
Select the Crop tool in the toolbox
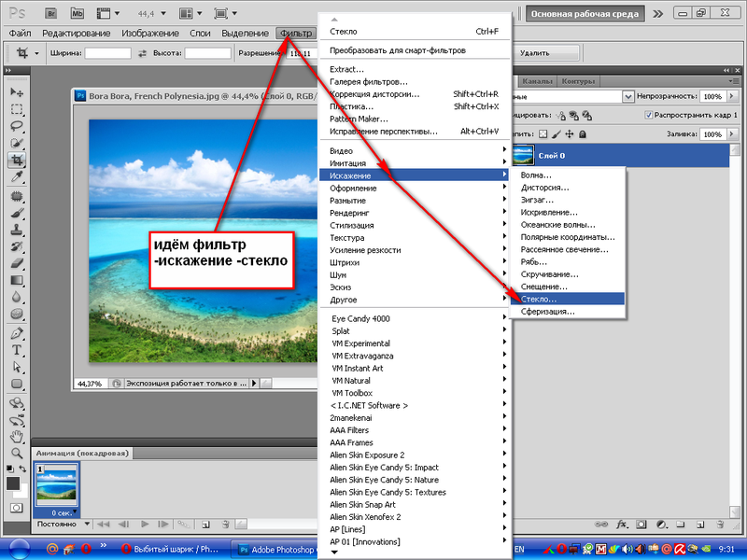17,160
